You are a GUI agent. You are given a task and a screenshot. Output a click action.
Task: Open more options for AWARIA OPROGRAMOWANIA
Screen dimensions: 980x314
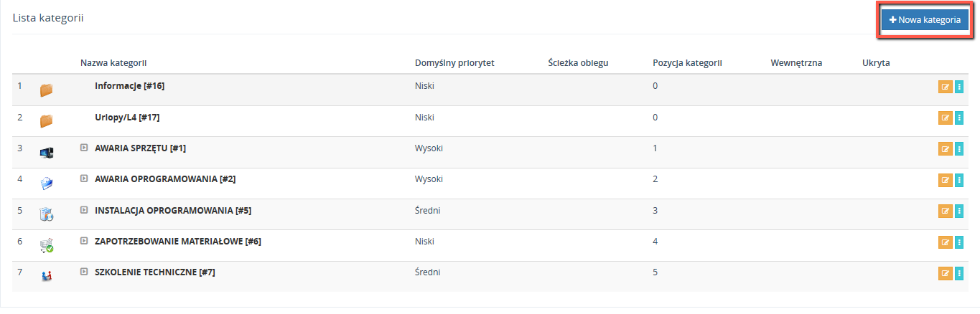coord(959,180)
